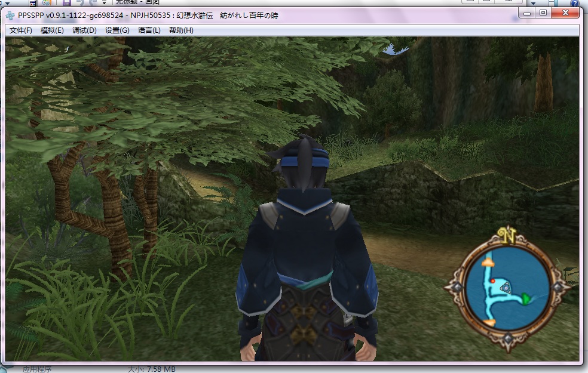This screenshot has height=373, width=588.
Task: Click the player position arrow on the minimap
Action: pos(507,288)
